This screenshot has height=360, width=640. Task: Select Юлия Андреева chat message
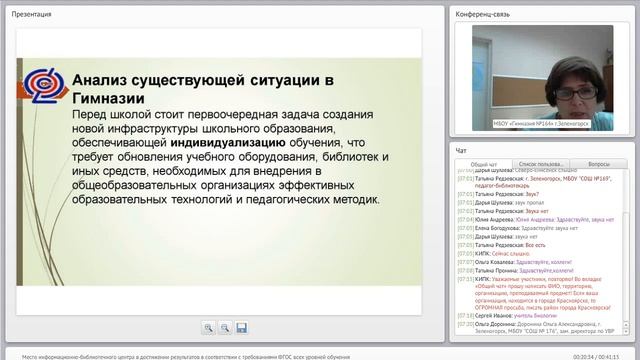pyautogui.click(x=536, y=220)
